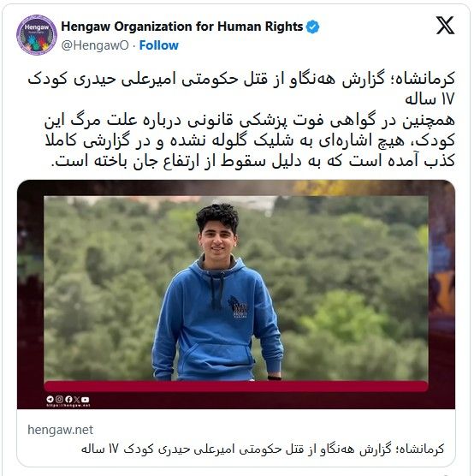474x476 pixels.
Task: Click the Telegram icon on the photo
Action: (50, 399)
